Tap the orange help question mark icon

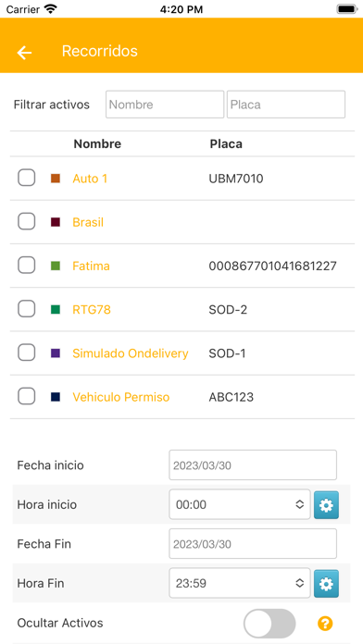(325, 624)
